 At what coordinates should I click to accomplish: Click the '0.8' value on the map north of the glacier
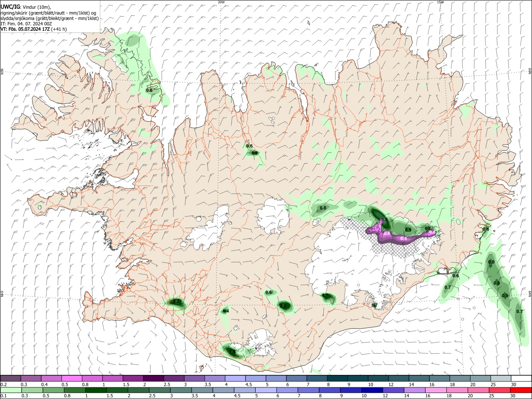[323, 208]
